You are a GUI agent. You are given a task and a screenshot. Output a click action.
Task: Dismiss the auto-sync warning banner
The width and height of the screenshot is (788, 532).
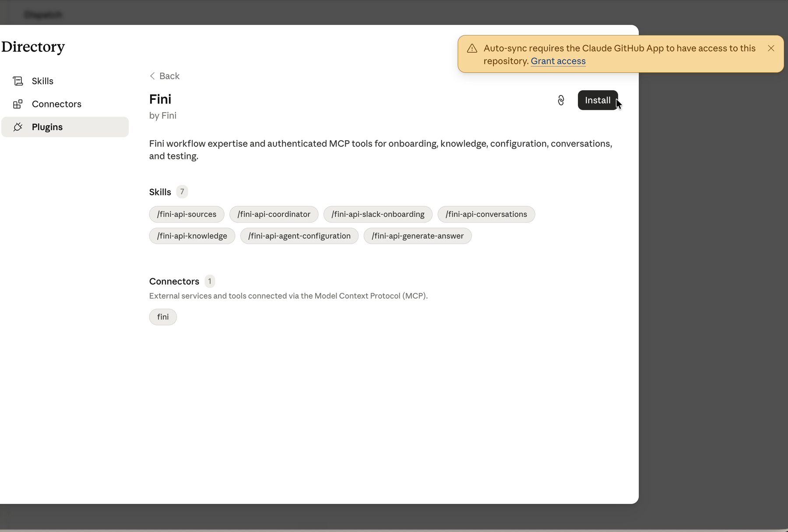[771, 48]
